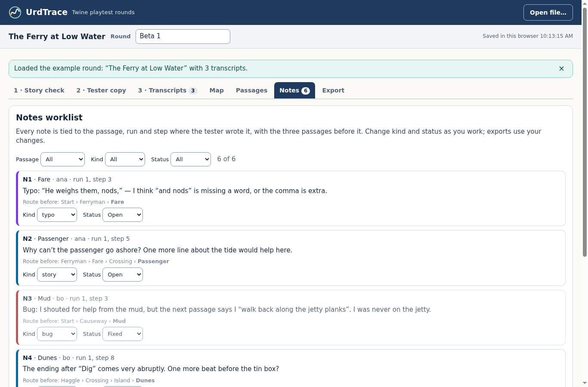Change Fixed status dropdown for note N3

pyautogui.click(x=123, y=334)
